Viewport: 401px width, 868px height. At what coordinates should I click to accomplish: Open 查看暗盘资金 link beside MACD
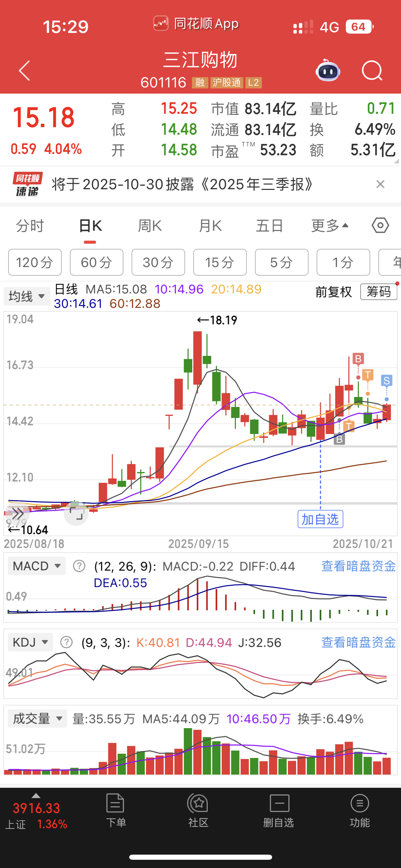pyautogui.click(x=359, y=566)
